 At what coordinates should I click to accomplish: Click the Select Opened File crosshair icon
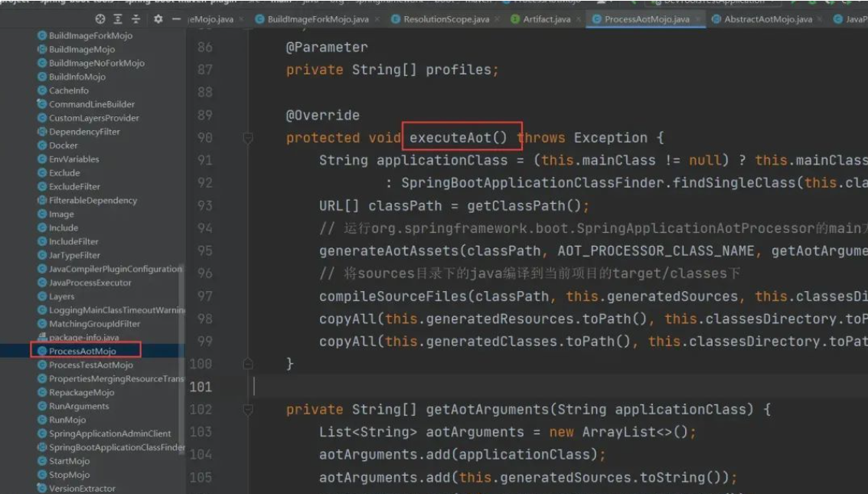coord(100,21)
